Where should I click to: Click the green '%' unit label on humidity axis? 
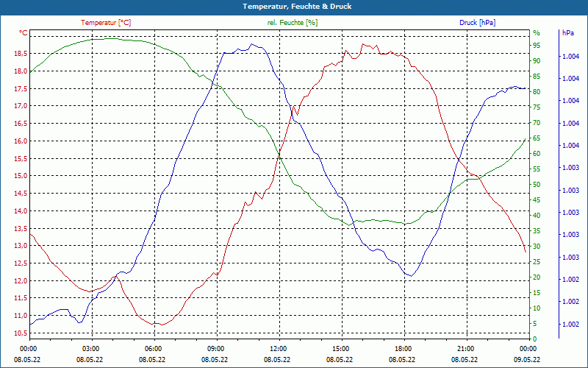[537, 33]
